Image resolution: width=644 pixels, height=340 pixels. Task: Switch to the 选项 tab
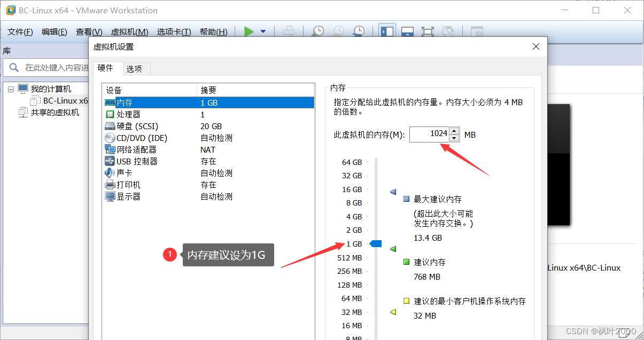pyautogui.click(x=135, y=68)
